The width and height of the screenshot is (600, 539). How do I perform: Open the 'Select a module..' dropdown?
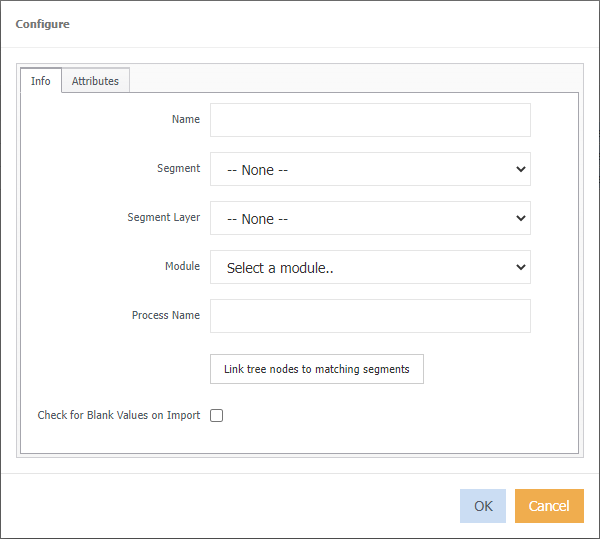coord(370,267)
